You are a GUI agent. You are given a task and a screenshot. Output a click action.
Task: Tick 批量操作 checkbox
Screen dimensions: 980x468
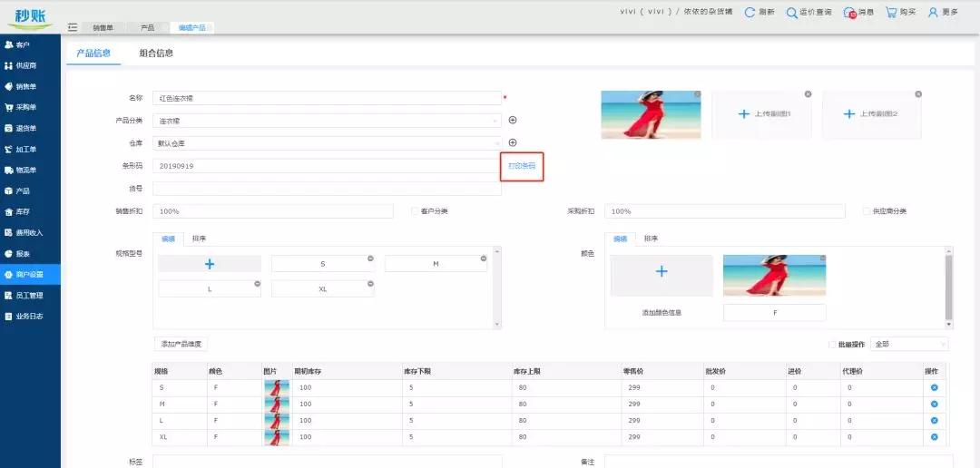pyautogui.click(x=832, y=345)
